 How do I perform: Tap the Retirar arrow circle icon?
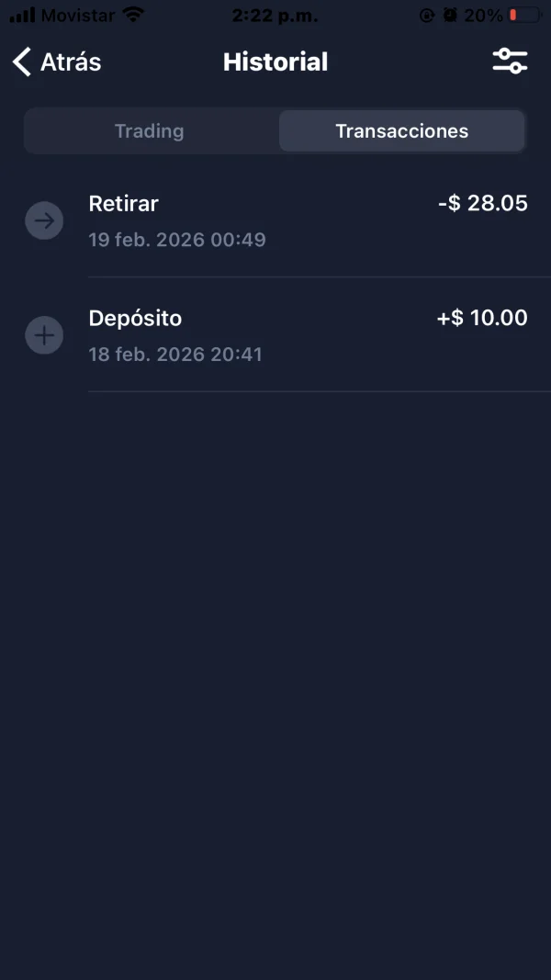point(44,221)
